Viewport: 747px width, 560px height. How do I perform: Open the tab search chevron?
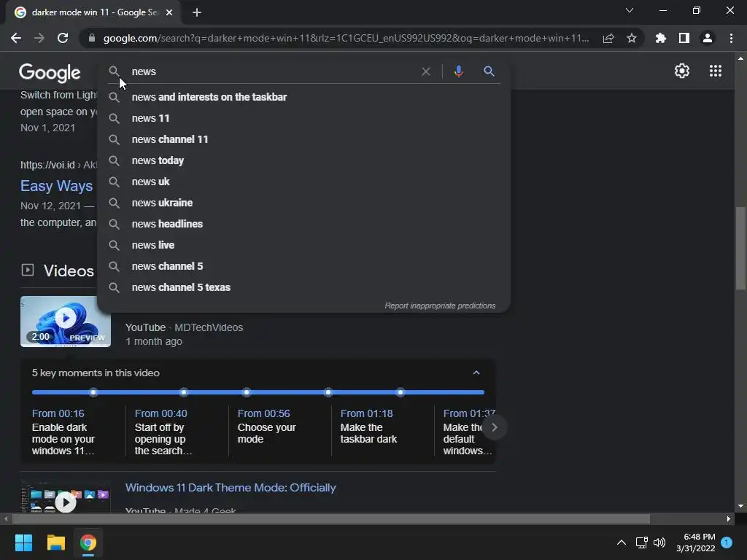630,10
